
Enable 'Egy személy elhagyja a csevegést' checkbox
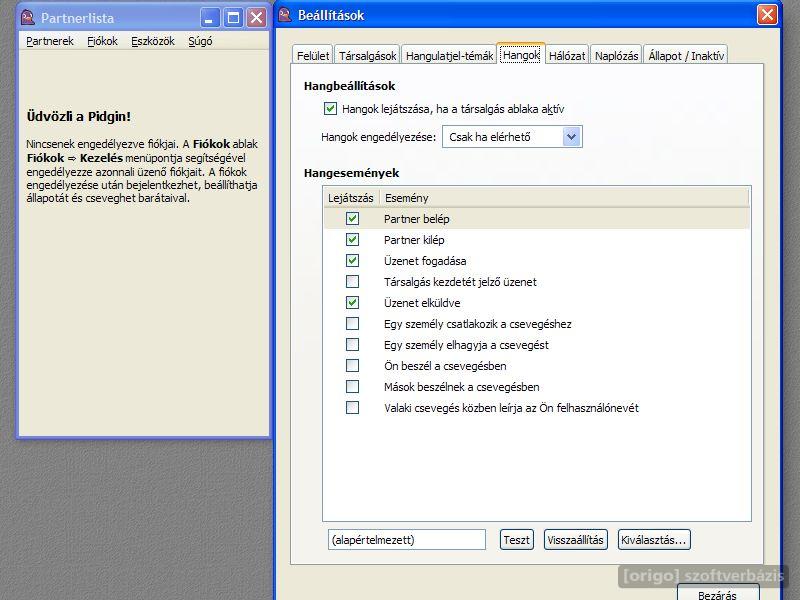point(352,344)
